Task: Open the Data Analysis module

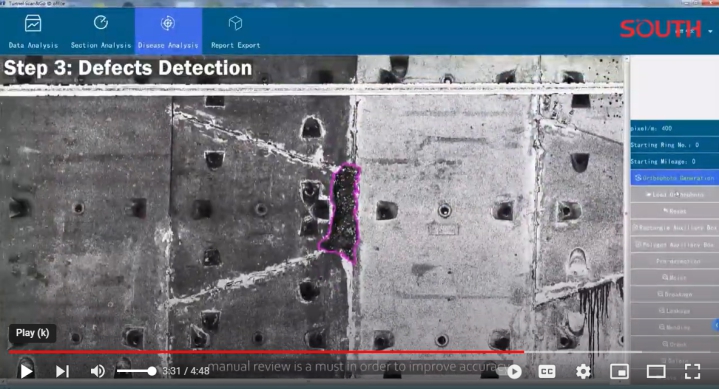Action: point(33,31)
